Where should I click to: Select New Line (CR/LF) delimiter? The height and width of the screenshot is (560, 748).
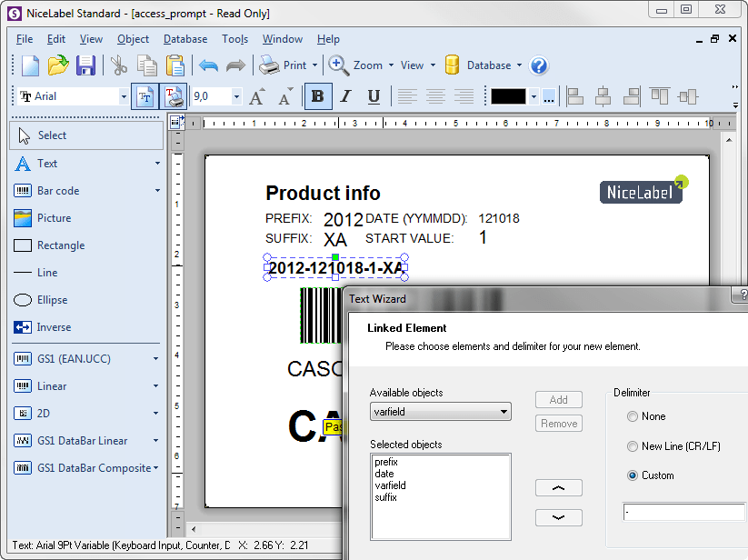pos(633,446)
